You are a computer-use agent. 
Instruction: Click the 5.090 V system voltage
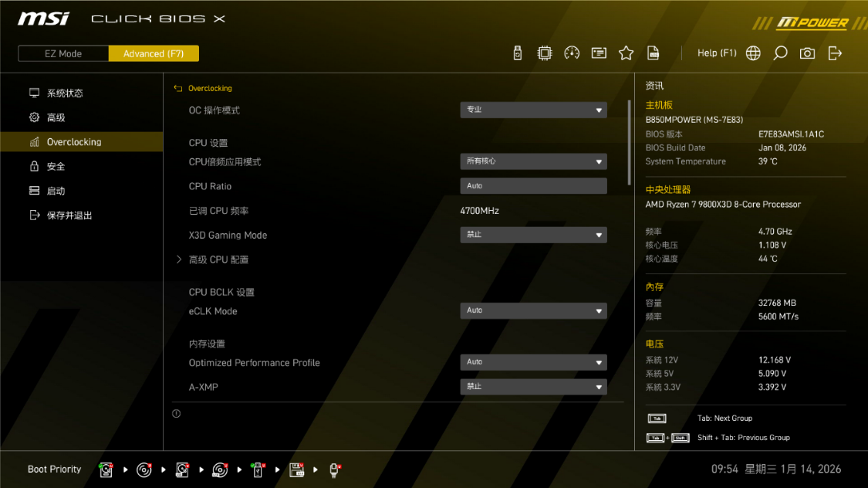point(772,374)
